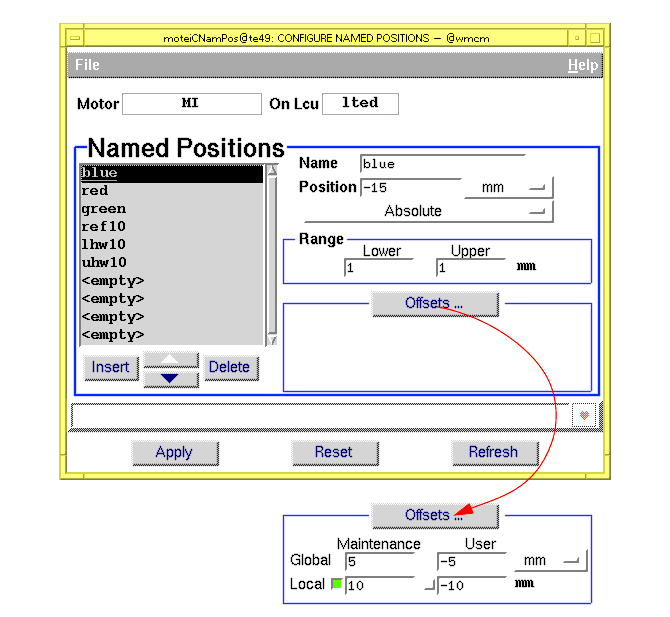Viewport: 670px width, 617px height.
Task: Open the Absolute mode dropdown
Action: coord(429,211)
